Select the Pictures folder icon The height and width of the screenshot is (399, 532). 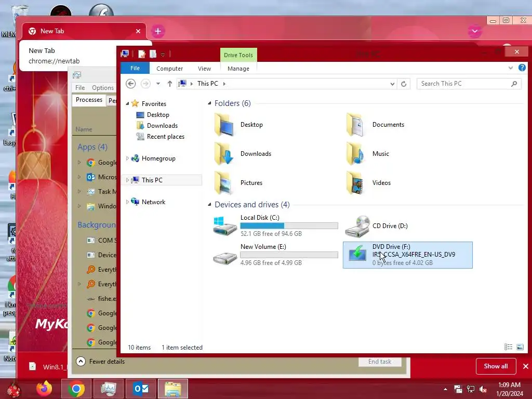pos(224,183)
